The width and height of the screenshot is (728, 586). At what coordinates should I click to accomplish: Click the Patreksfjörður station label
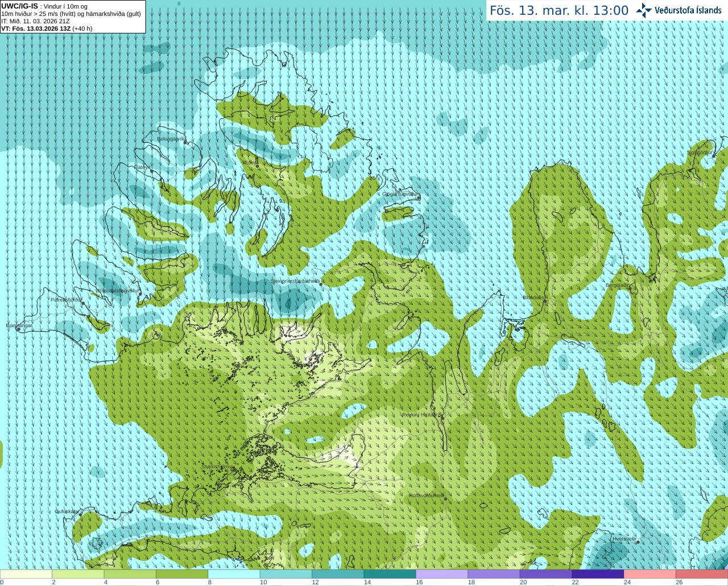click(67, 299)
